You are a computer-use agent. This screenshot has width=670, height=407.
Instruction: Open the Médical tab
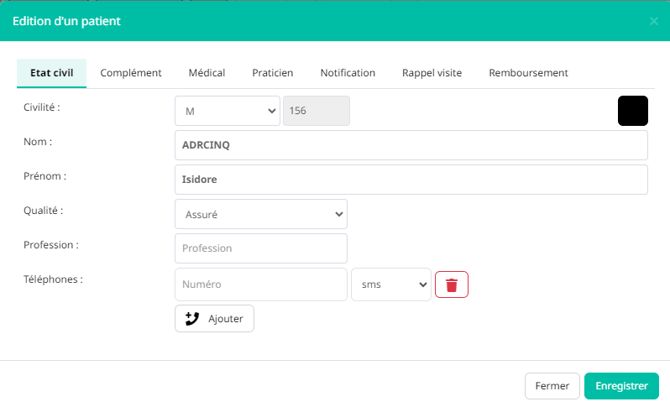coord(207,73)
